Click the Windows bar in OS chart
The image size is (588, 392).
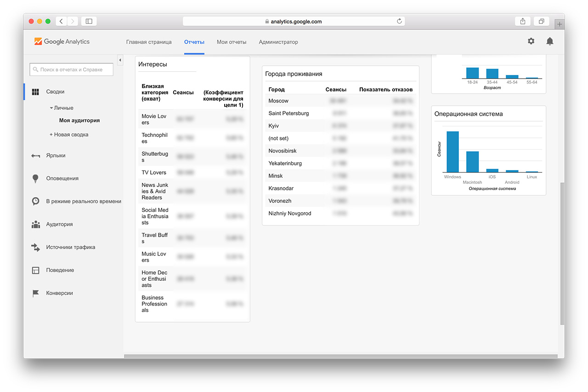point(452,152)
